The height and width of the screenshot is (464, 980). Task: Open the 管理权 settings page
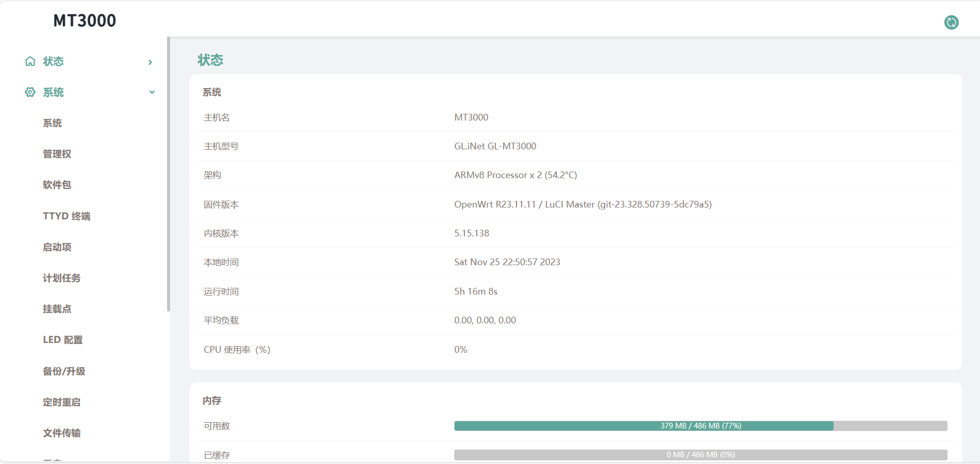point(57,154)
